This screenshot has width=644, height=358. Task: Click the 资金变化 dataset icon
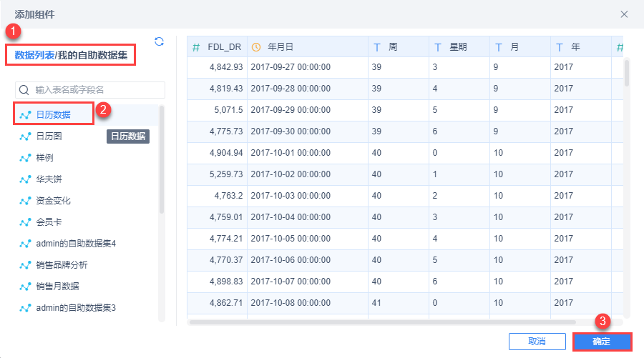26,201
